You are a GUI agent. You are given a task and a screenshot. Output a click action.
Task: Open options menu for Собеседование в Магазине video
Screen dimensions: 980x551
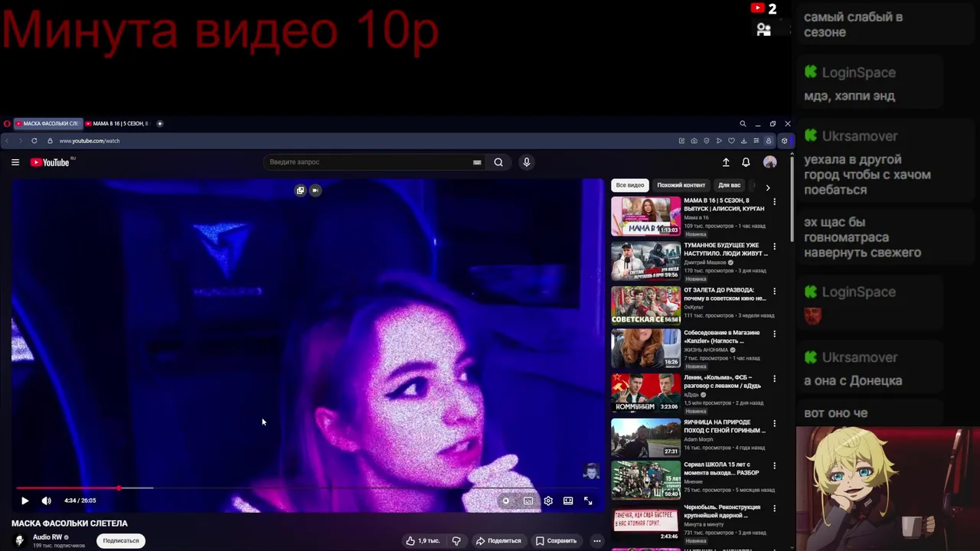(x=774, y=334)
